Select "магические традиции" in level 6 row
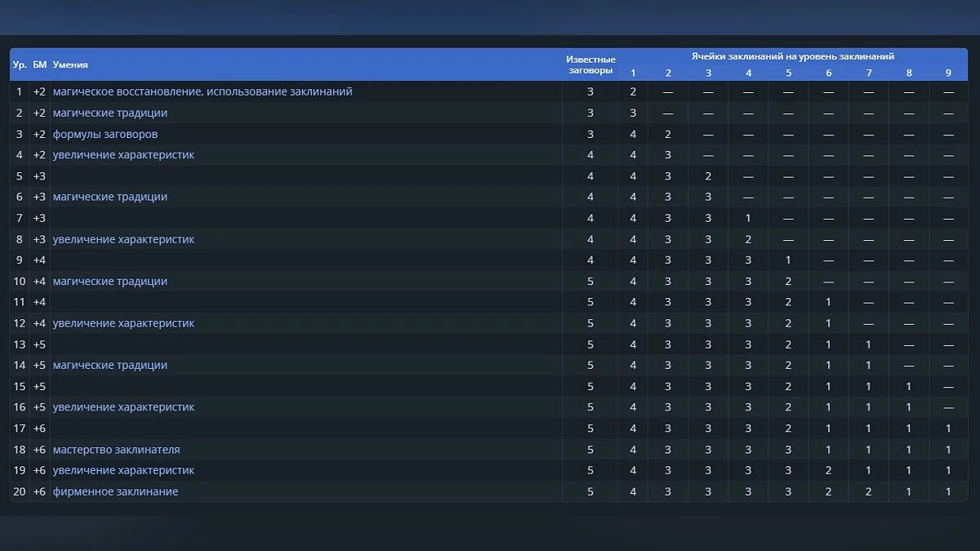 coord(109,197)
